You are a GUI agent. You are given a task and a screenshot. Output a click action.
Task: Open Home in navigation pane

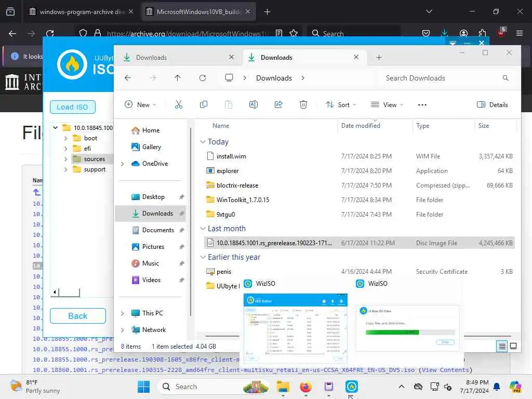click(x=151, y=130)
